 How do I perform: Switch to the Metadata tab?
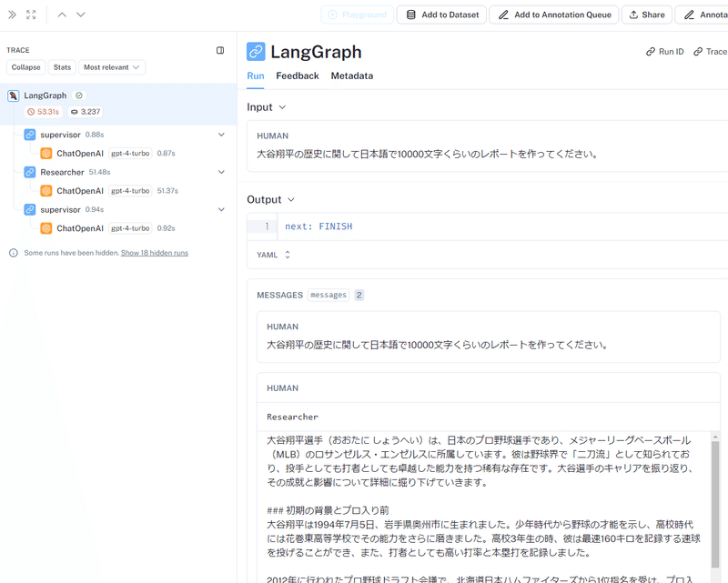pos(352,75)
